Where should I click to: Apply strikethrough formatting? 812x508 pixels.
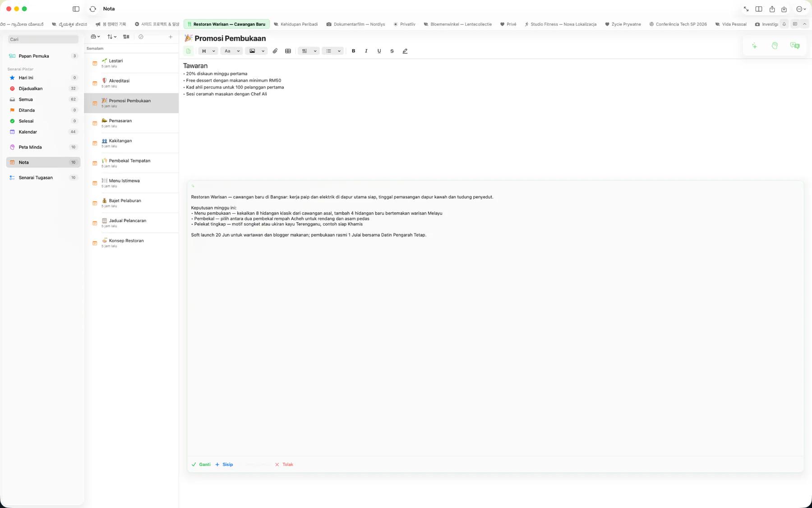pyautogui.click(x=392, y=51)
